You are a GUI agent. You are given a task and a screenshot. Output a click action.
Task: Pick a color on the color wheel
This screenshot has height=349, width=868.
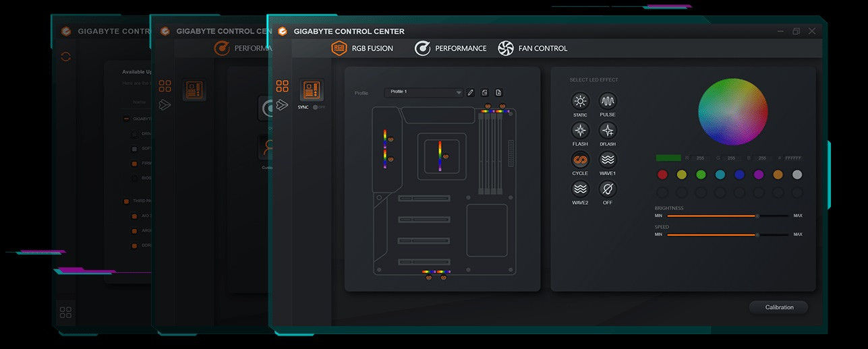pos(732,111)
